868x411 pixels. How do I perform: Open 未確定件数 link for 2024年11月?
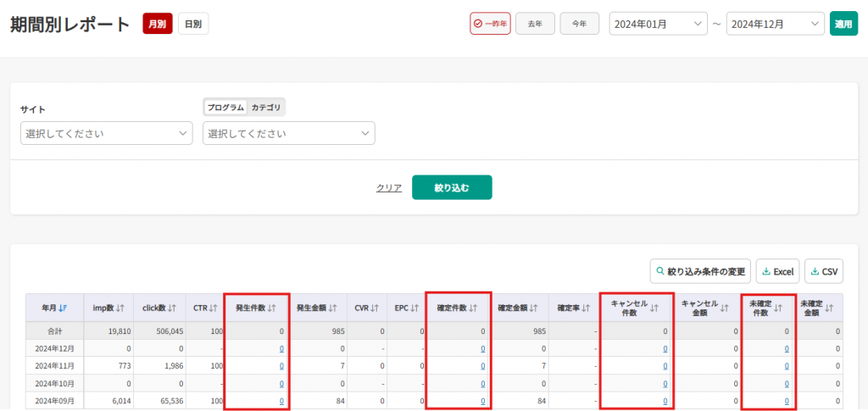(787, 365)
